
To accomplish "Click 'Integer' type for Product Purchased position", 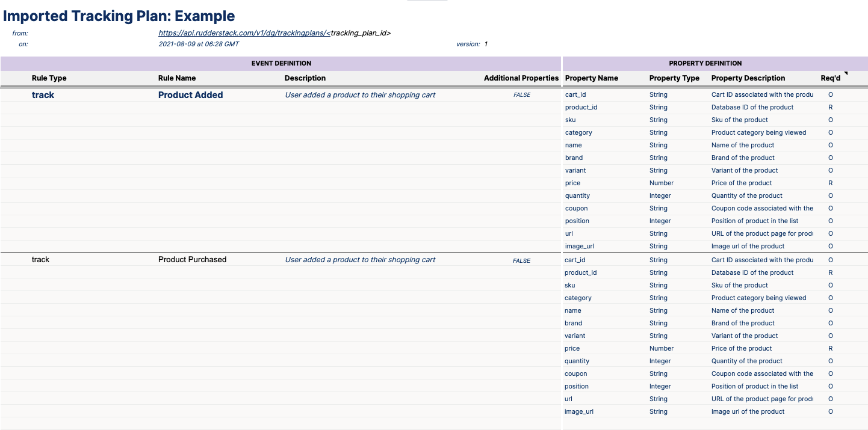I will (660, 386).
